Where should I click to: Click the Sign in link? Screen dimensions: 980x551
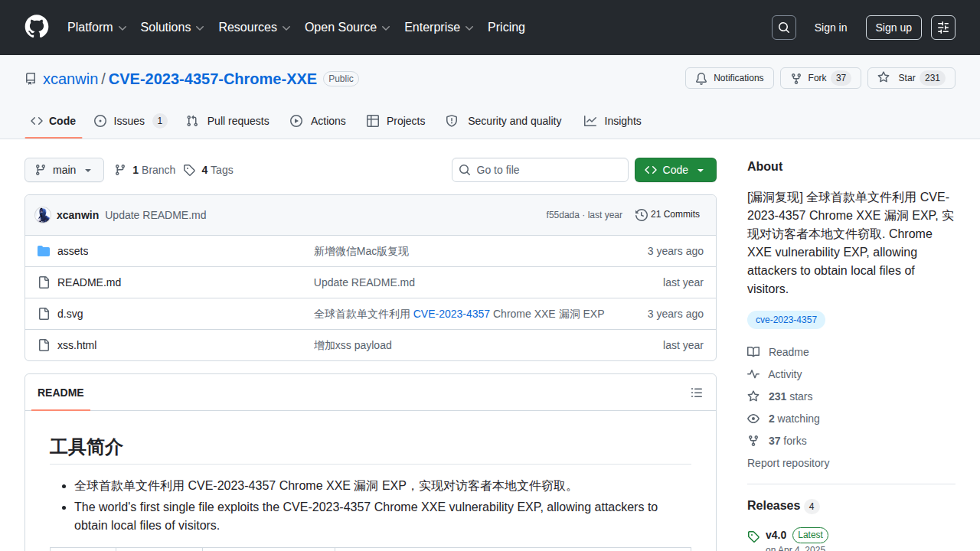pos(831,28)
